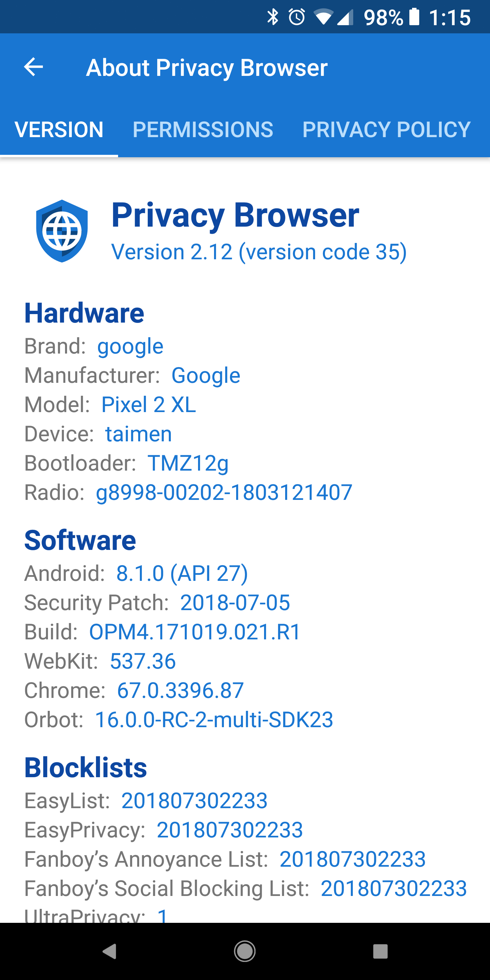The height and width of the screenshot is (980, 490).
Task: Tap the Android back navigation button
Action: 110,951
